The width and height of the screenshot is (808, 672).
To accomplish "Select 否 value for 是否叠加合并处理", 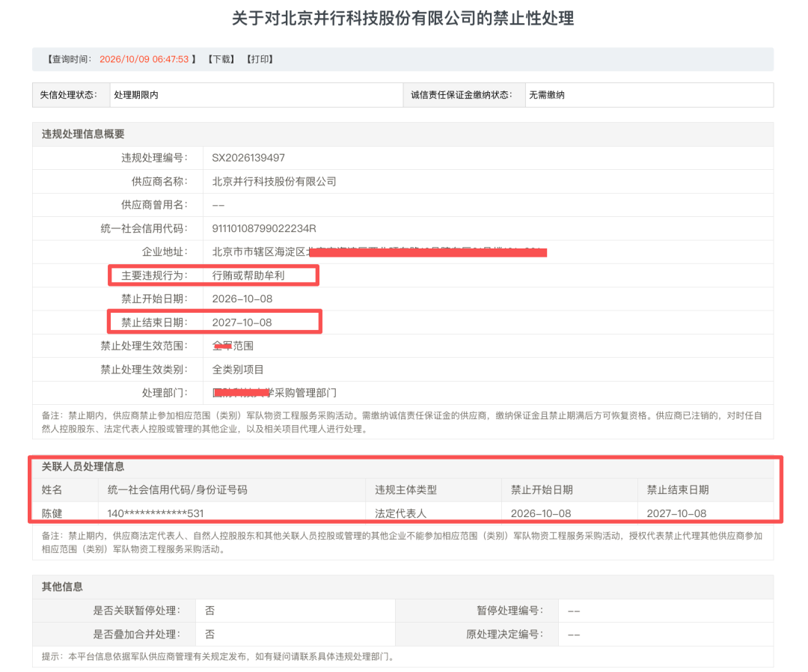I will (209, 635).
